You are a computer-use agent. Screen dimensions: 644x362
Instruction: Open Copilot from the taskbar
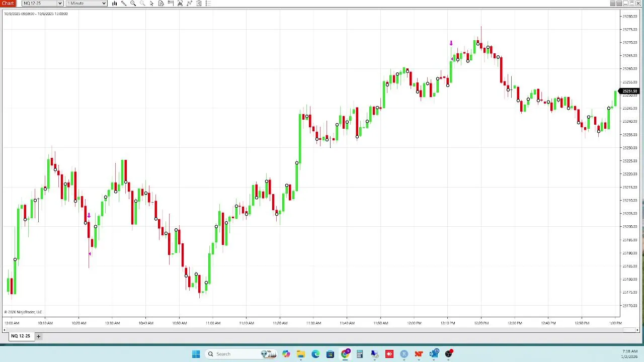pos(286,354)
